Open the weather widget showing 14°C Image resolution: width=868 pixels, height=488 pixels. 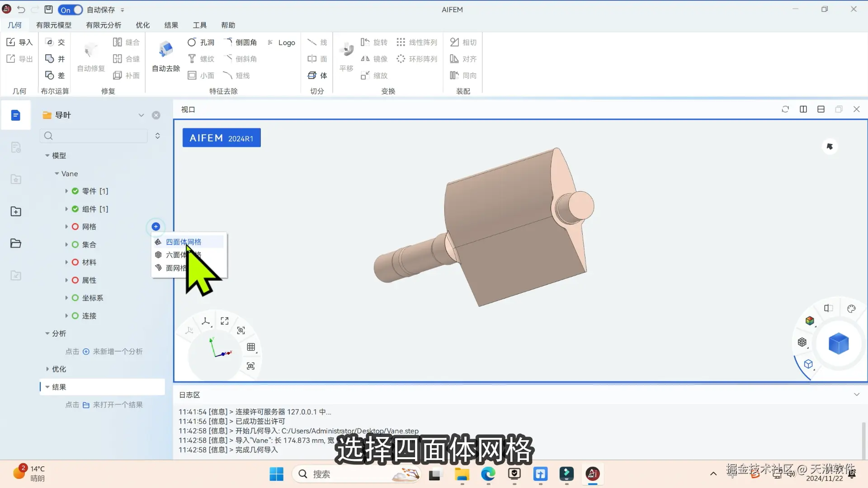(28, 474)
